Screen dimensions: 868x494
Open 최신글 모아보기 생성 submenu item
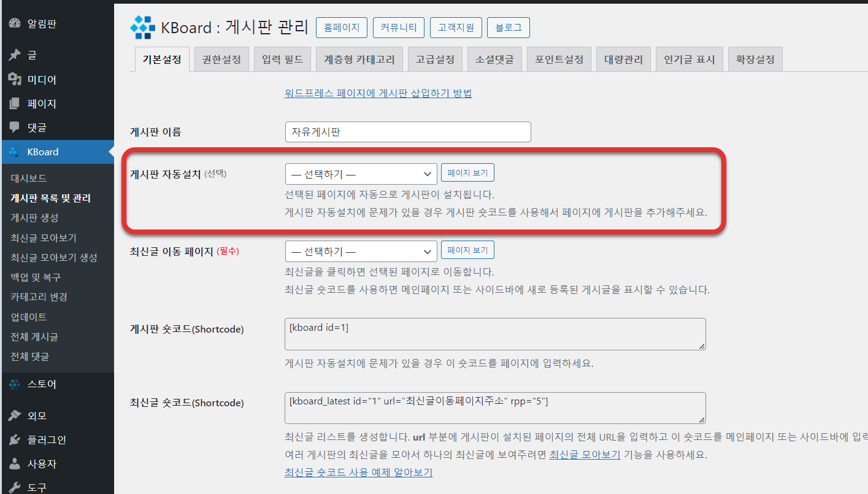pyautogui.click(x=54, y=257)
